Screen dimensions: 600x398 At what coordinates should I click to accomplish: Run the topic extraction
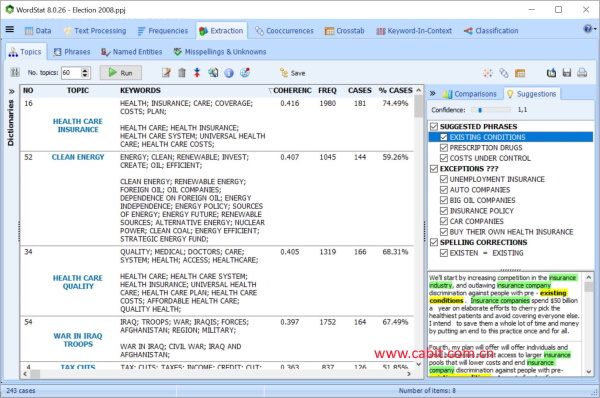pyautogui.click(x=121, y=73)
